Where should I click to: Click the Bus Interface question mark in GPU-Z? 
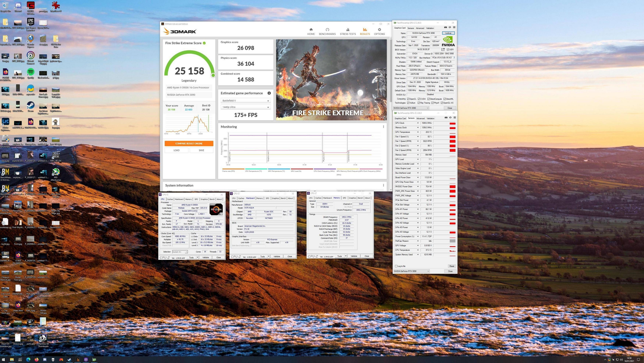tap(454, 57)
